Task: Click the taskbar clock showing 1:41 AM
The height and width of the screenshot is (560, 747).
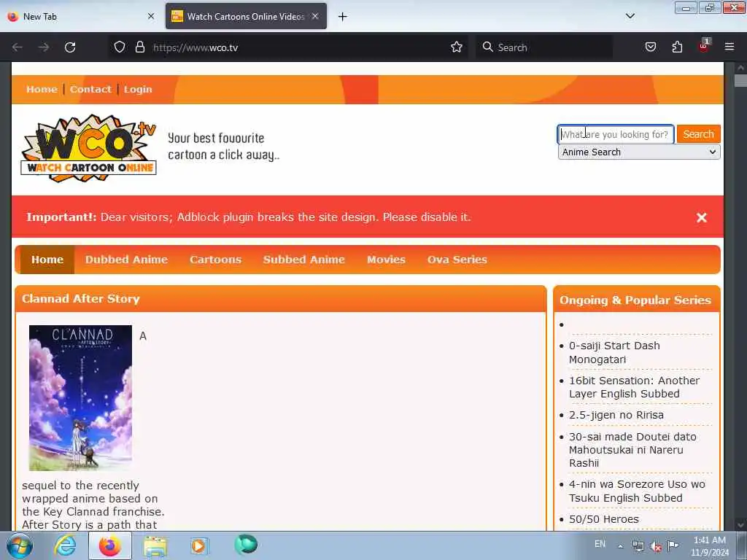Action: [x=709, y=546]
